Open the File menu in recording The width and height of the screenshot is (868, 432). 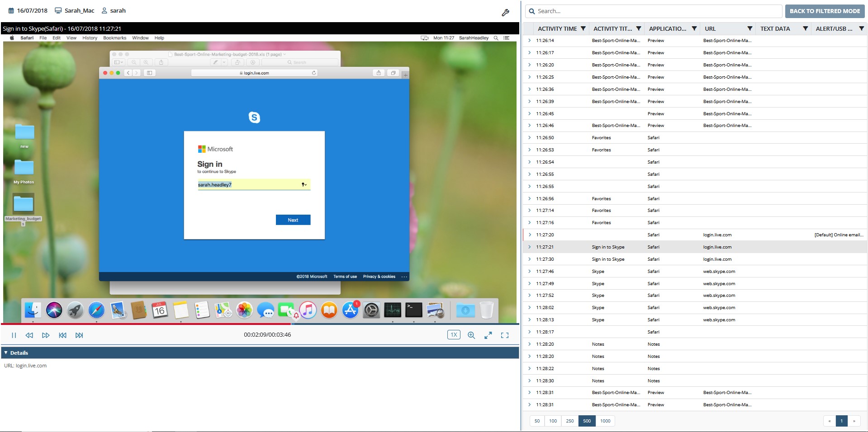click(43, 38)
